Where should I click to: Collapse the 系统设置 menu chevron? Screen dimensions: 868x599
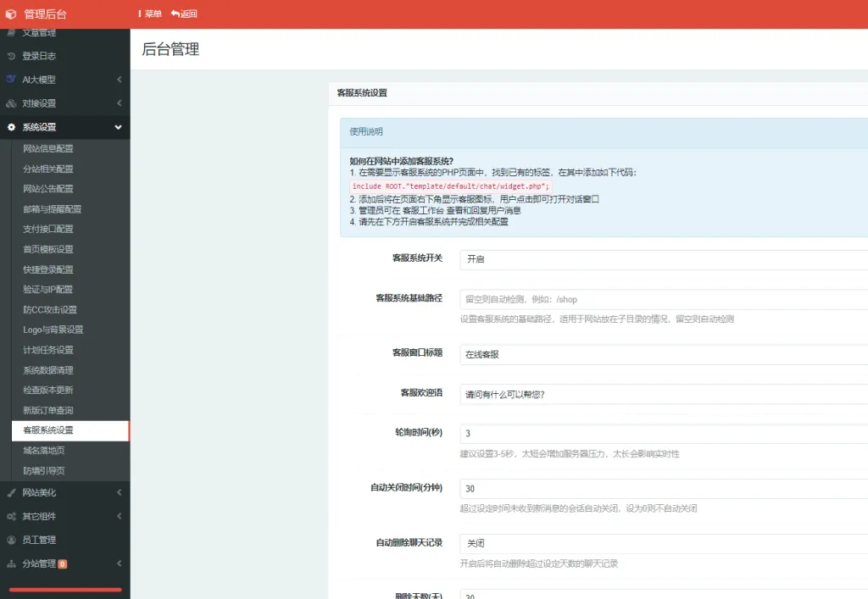tap(118, 127)
